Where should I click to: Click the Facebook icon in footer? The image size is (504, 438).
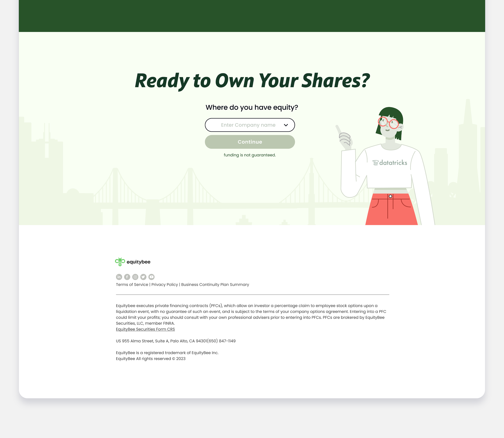[127, 277]
